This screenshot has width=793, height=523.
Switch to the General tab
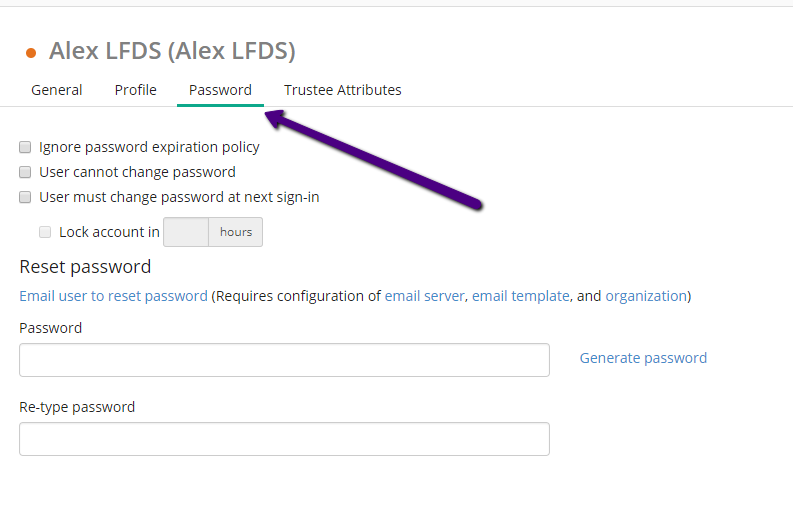pyautogui.click(x=57, y=90)
